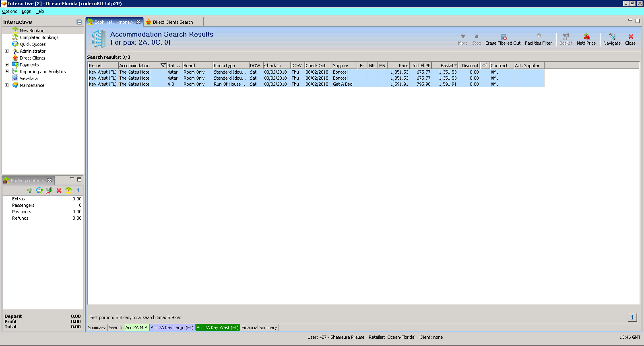Switch to the Direct Clients Search tab
Image resolution: width=644 pixels, height=346 pixels.
pos(173,22)
